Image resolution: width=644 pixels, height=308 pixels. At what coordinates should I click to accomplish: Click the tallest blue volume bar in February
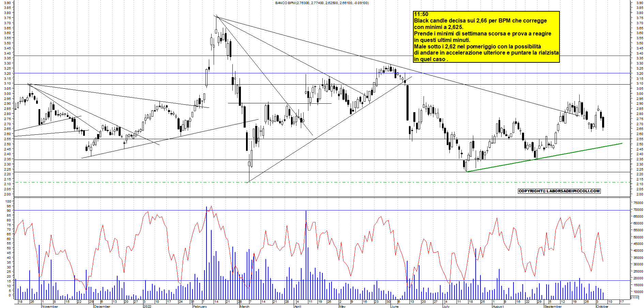206,253
